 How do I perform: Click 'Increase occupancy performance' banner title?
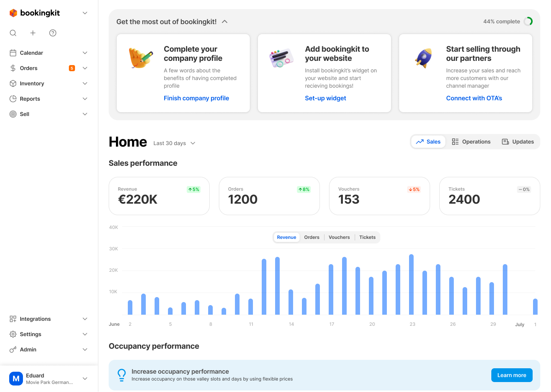(x=180, y=371)
